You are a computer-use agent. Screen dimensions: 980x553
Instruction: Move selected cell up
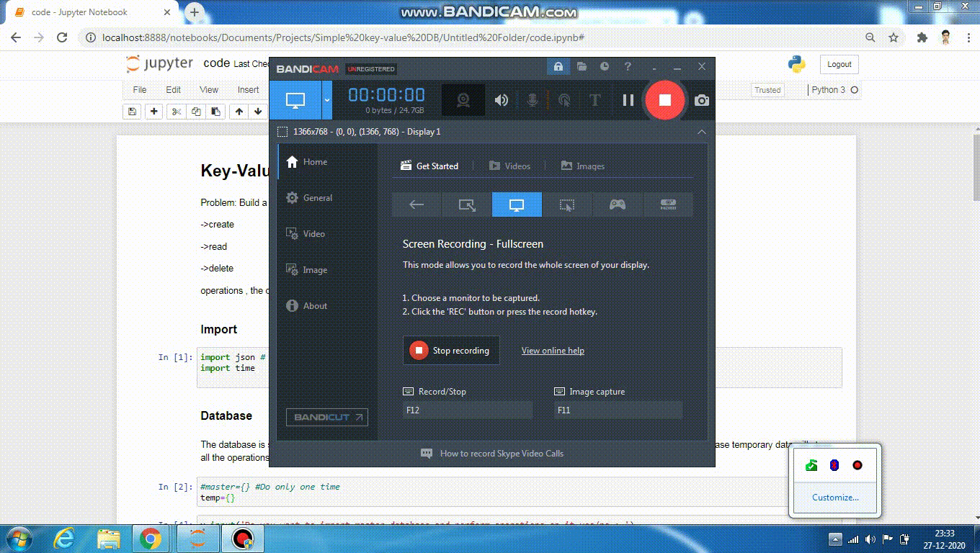pos(239,112)
